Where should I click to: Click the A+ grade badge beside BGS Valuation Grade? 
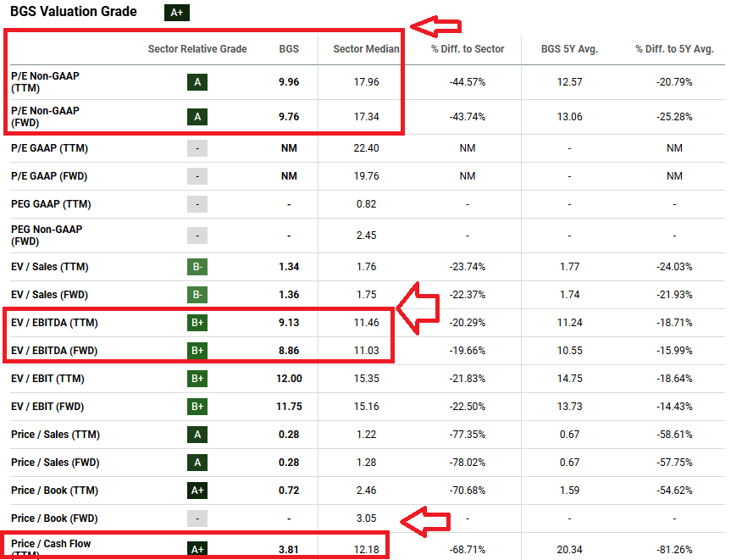click(x=176, y=13)
